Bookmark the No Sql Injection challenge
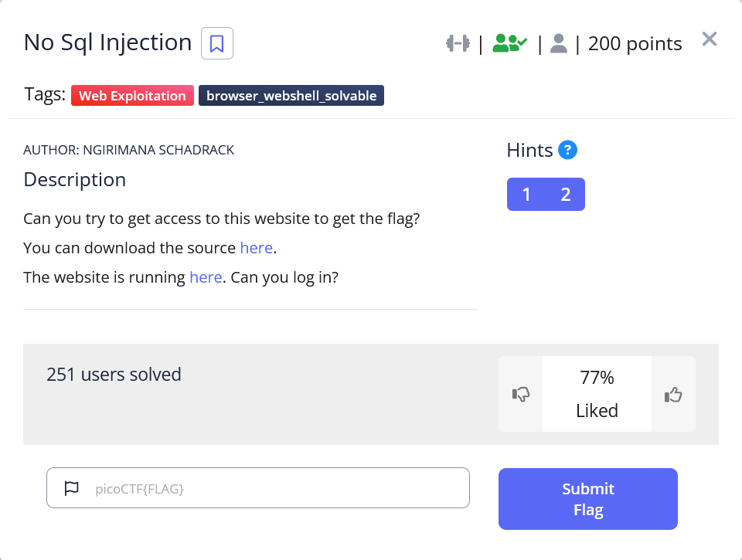The width and height of the screenshot is (742, 560). click(216, 43)
